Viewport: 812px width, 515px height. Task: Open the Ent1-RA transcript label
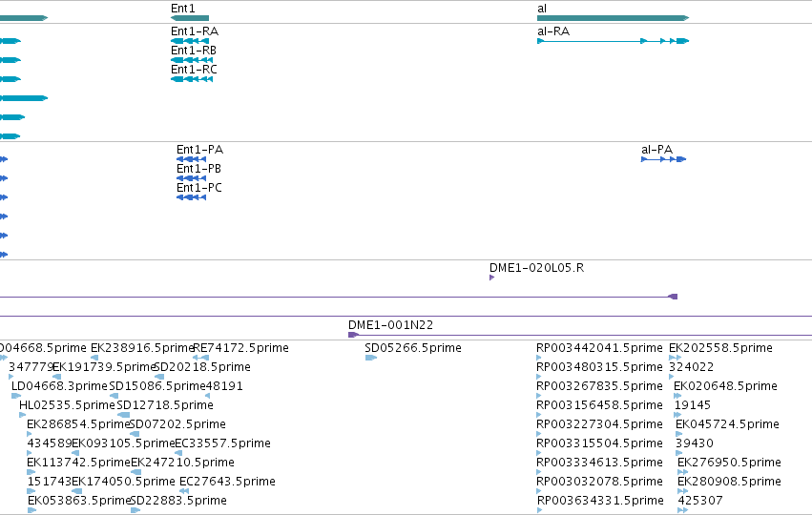195,31
